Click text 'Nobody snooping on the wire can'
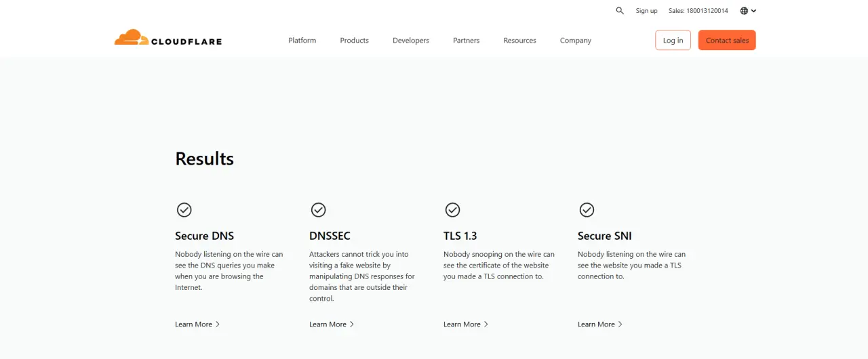The image size is (868, 359). coord(499,255)
